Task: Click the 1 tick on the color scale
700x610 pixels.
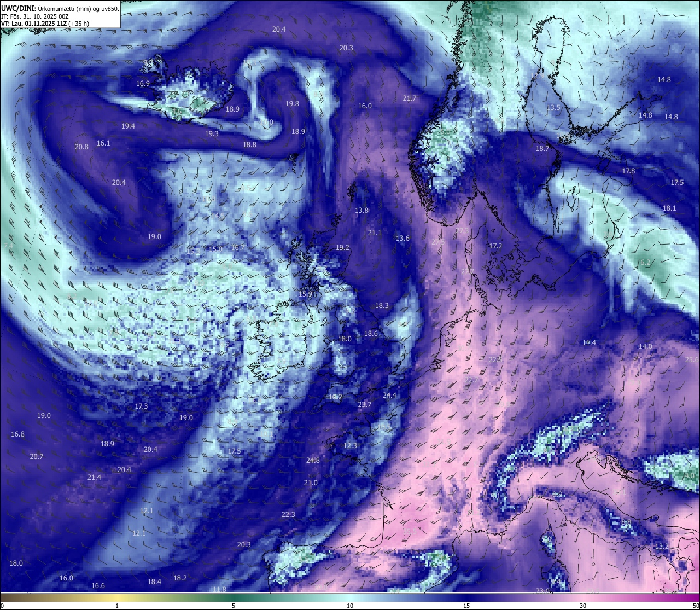Action: [x=117, y=606]
